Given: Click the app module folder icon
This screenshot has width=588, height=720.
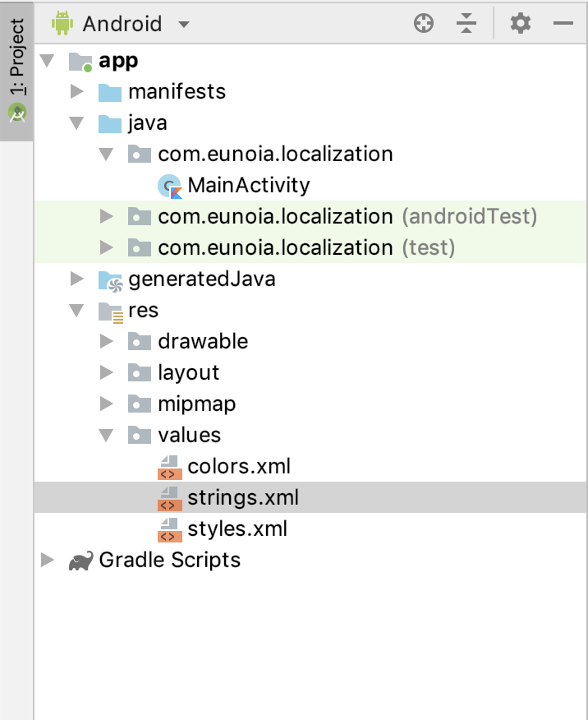Looking at the screenshot, I should [x=80, y=62].
